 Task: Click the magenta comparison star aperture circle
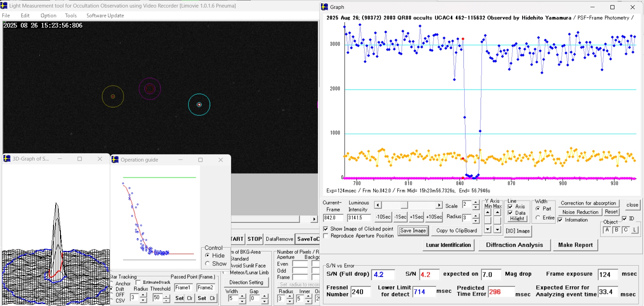pyautogui.click(x=150, y=89)
